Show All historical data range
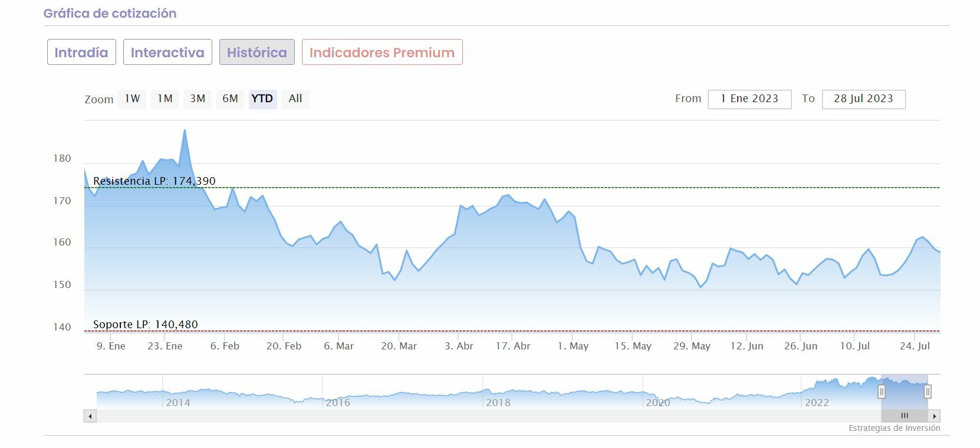Viewport: 980px width, 448px height. 295,99
